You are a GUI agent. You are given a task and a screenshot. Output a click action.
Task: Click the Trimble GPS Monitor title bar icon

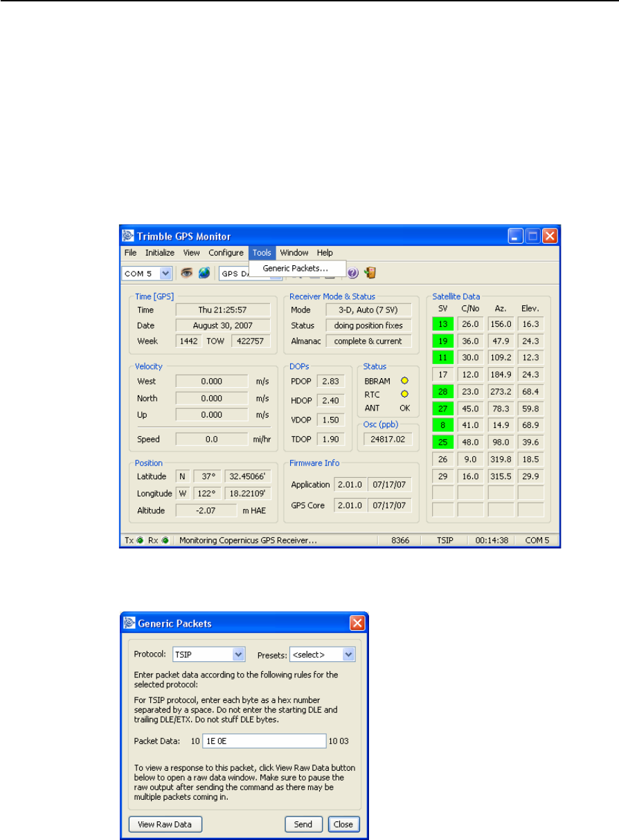[127, 236]
